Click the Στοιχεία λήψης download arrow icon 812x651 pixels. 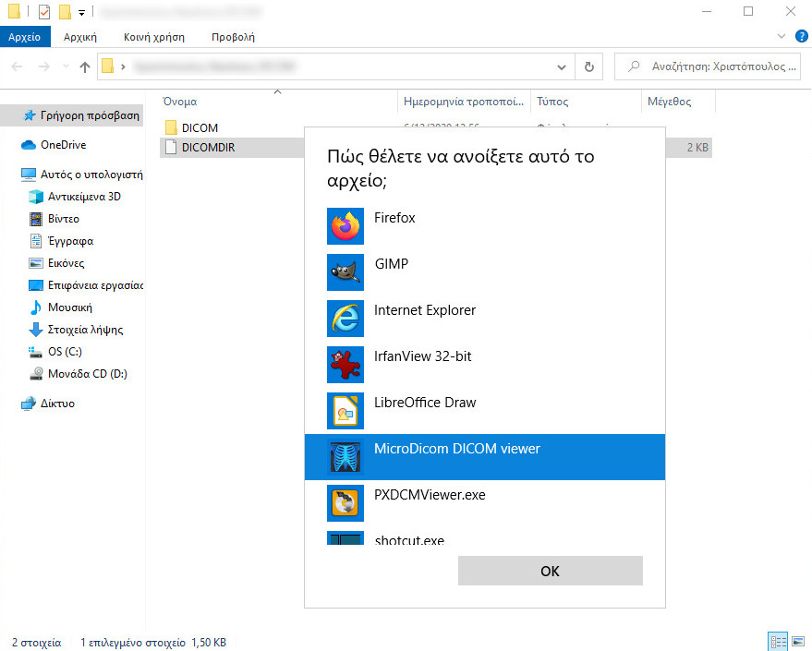36,330
